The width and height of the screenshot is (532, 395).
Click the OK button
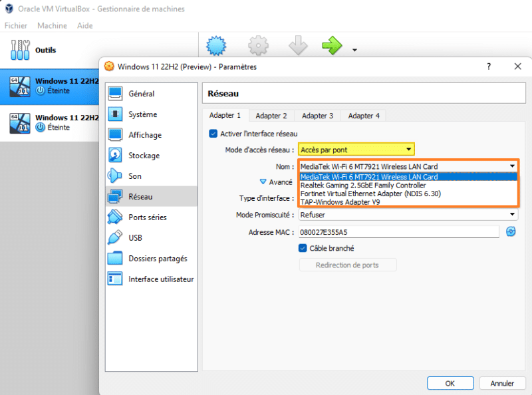click(x=450, y=383)
